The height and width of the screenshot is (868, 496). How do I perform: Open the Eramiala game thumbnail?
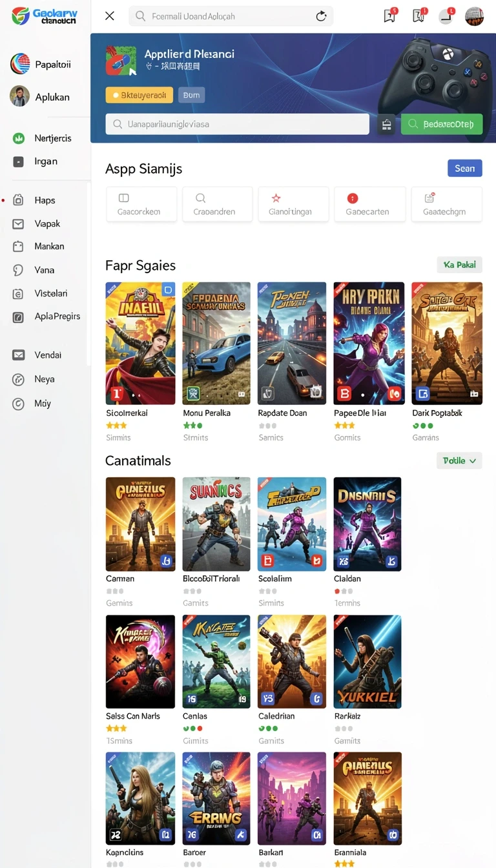pyautogui.click(x=367, y=798)
